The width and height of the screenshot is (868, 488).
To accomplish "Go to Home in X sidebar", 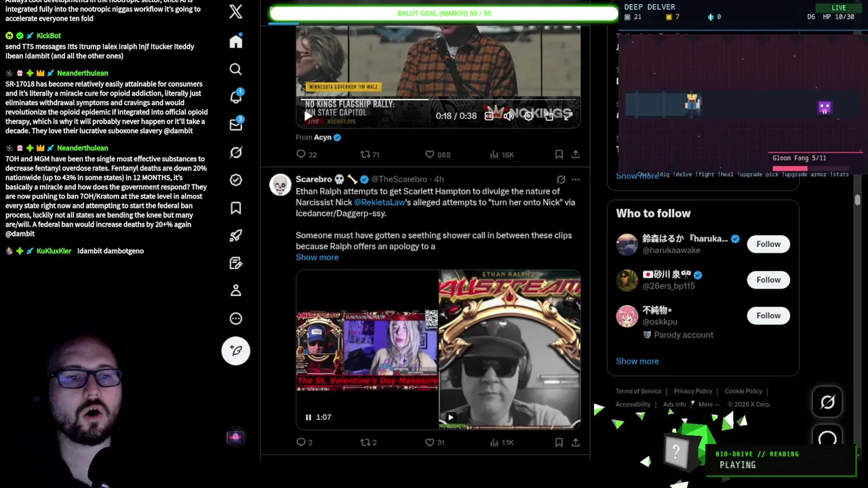I will click(x=235, y=41).
